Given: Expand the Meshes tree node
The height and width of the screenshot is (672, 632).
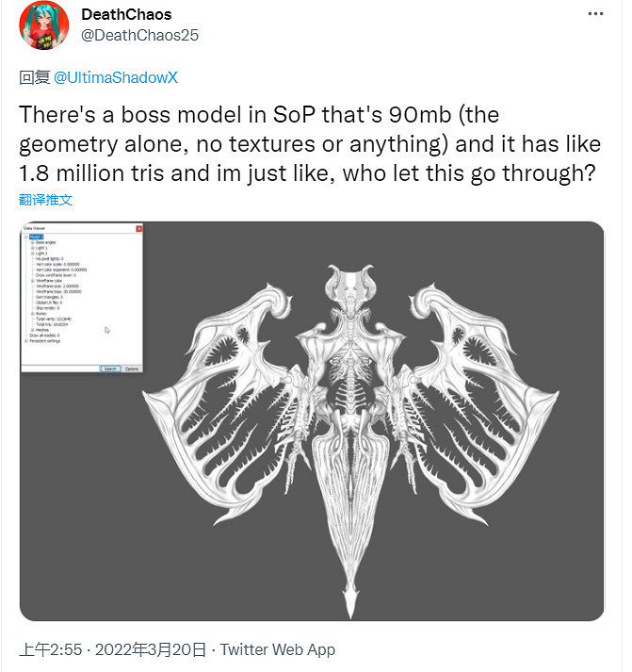Looking at the screenshot, I should 32,329.
